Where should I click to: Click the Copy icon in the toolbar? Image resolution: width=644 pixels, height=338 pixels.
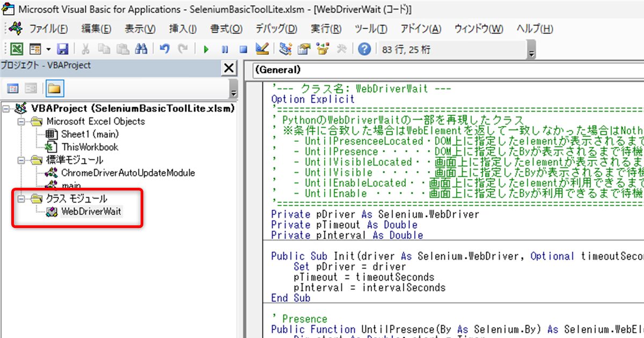click(104, 49)
